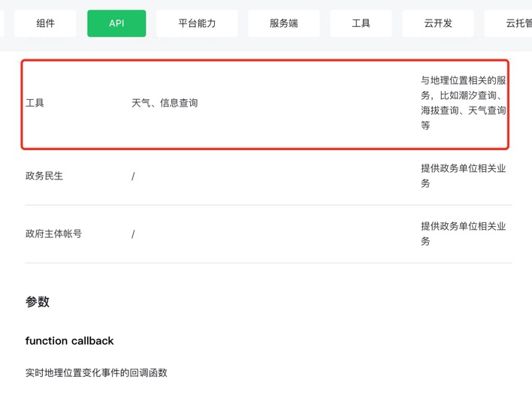Open the 平台能力 tab

click(197, 23)
